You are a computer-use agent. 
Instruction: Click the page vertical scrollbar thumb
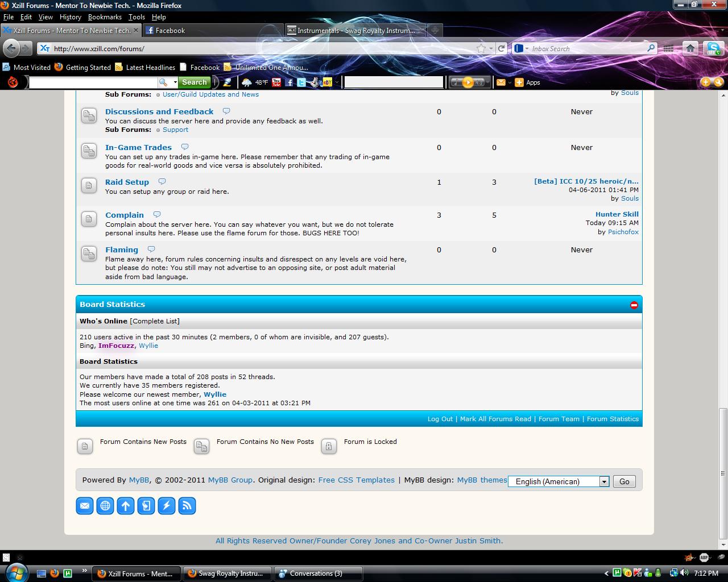(x=723, y=473)
